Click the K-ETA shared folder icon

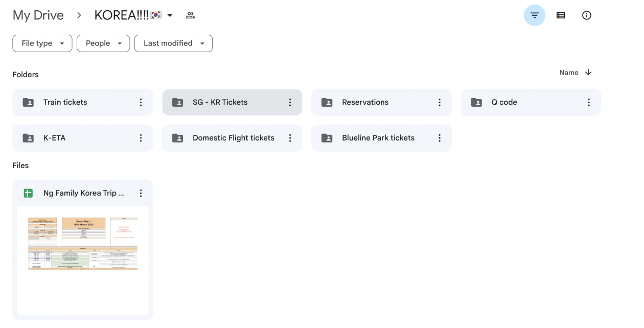coord(29,138)
